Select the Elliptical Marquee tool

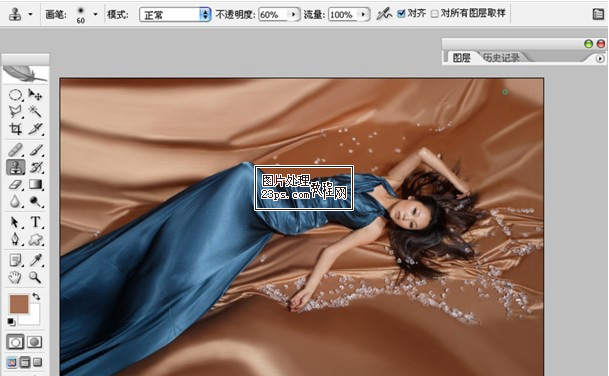pos(16,95)
